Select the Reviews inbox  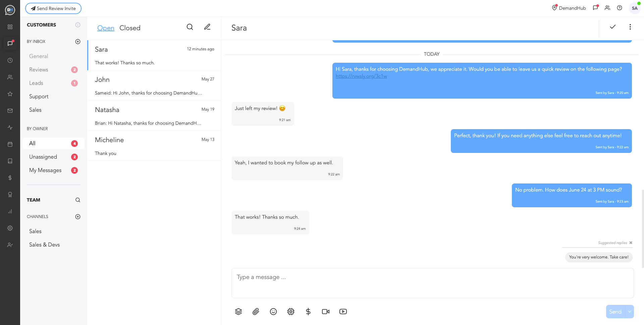[x=39, y=70]
